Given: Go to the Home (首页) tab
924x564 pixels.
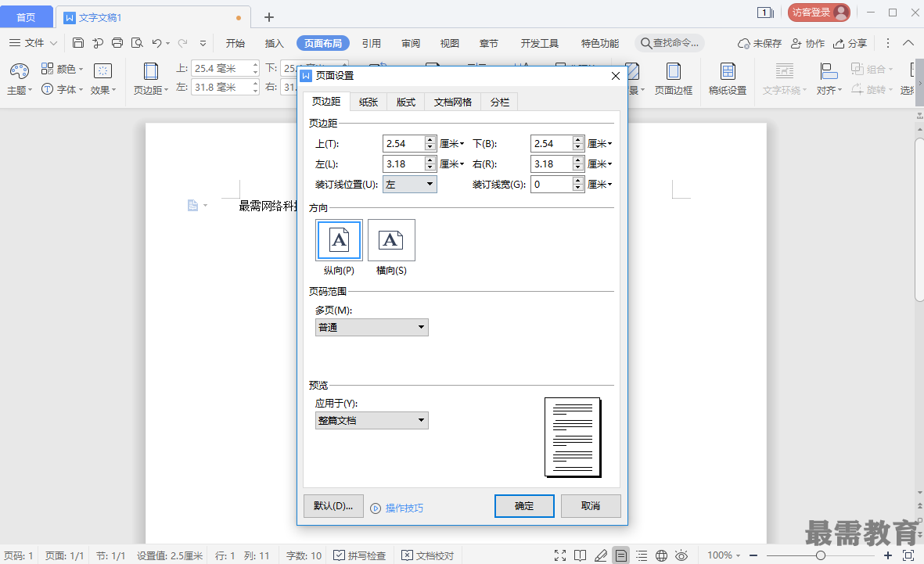Looking at the screenshot, I should (x=26, y=17).
